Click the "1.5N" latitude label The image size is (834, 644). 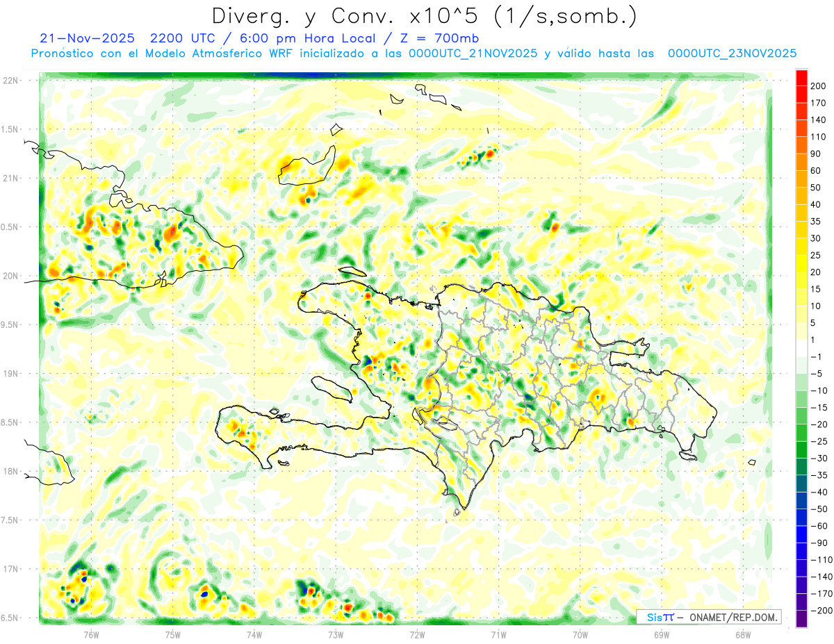[x=9, y=129]
